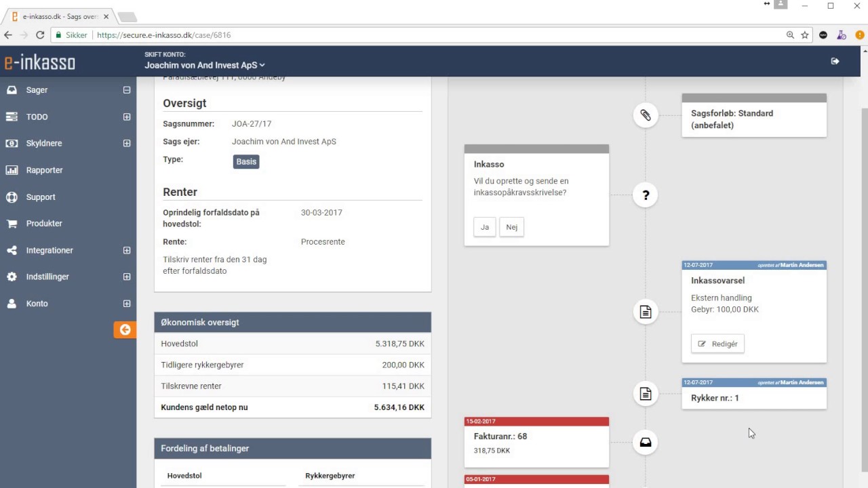The width and height of the screenshot is (868, 488).
Task: Click the paperclip icon on the timeline
Action: 646,115
